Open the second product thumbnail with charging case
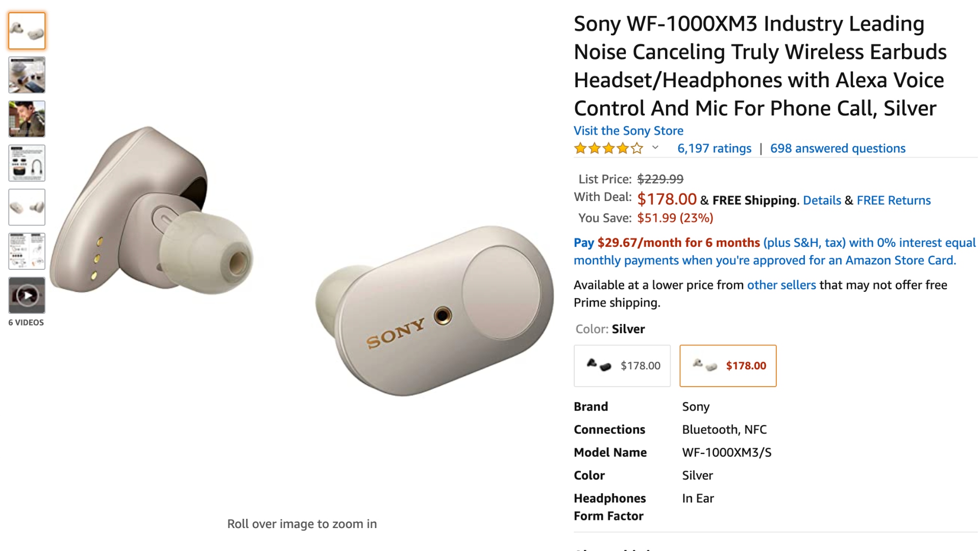 click(x=27, y=75)
